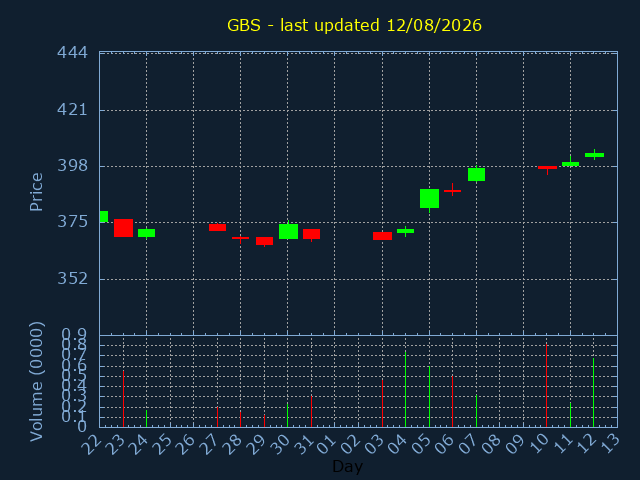Click the green candlestick on day 24
This screenshot has height=480, width=640.
click(147, 233)
